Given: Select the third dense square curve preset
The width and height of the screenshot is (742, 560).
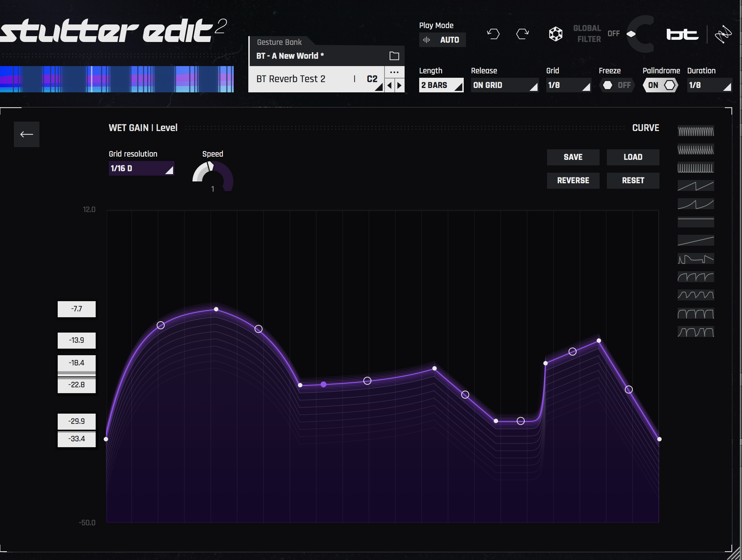Looking at the screenshot, I should coord(696,168).
